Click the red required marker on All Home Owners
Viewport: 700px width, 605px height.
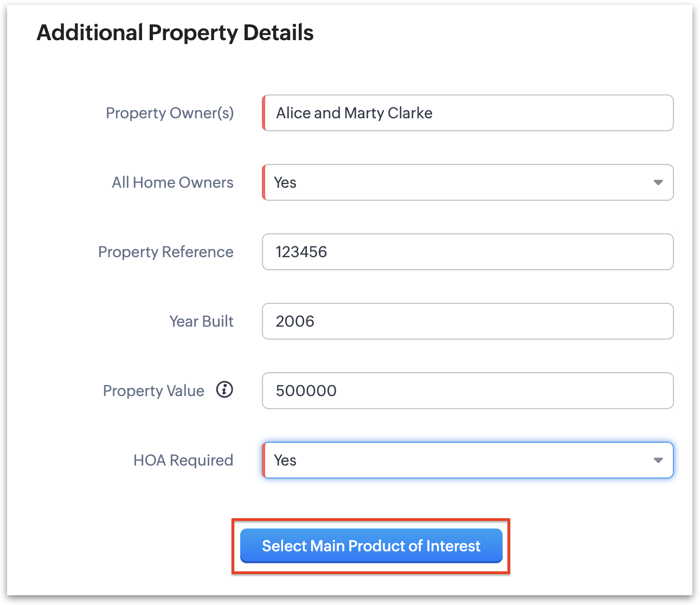(x=264, y=182)
